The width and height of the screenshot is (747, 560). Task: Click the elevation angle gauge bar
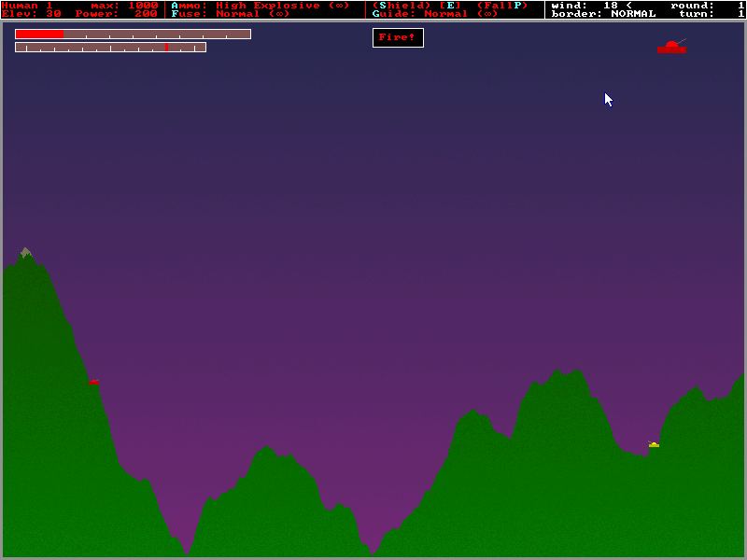tap(110, 48)
